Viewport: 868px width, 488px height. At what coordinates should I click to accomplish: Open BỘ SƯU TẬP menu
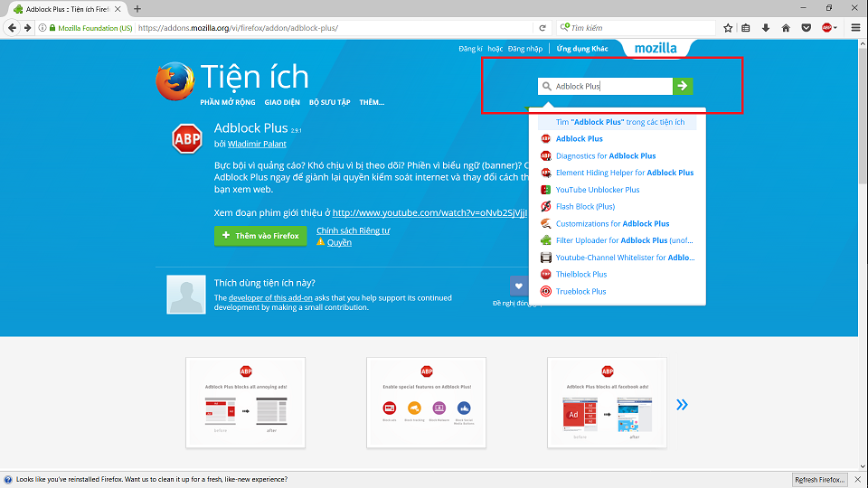tap(329, 102)
